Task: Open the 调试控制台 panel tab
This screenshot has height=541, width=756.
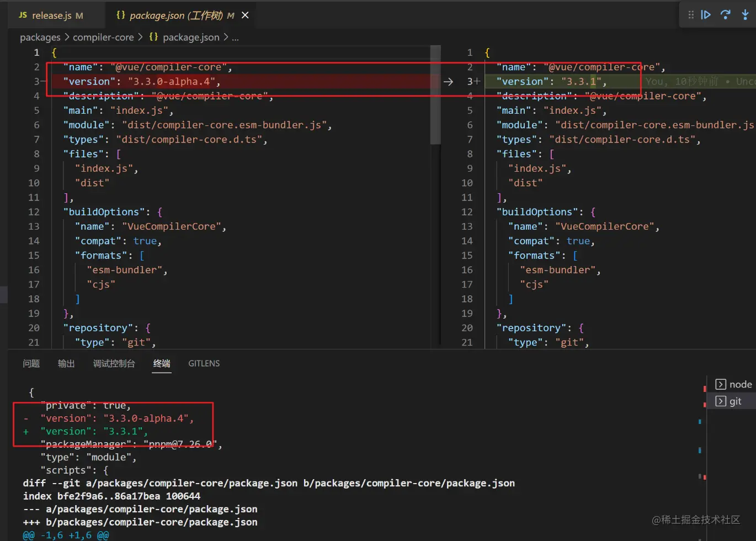Action: 114,363
